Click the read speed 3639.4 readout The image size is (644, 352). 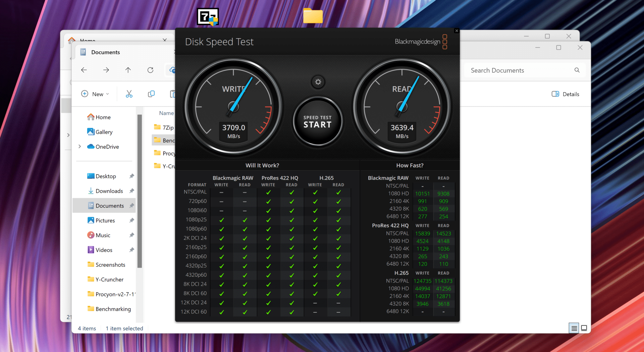click(x=402, y=131)
